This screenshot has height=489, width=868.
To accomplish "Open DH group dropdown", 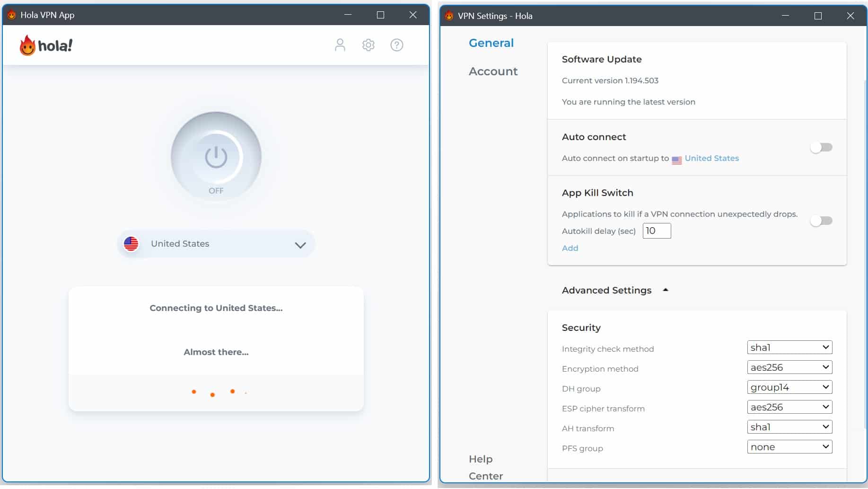I will tap(789, 387).
